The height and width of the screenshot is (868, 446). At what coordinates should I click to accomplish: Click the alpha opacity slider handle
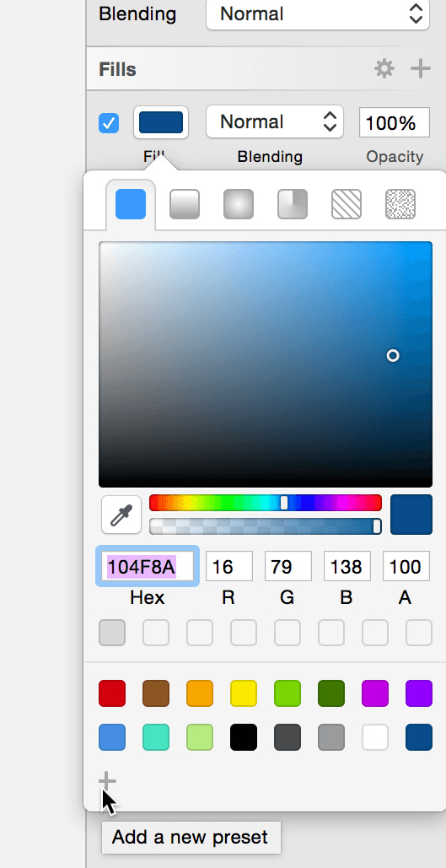tap(377, 526)
